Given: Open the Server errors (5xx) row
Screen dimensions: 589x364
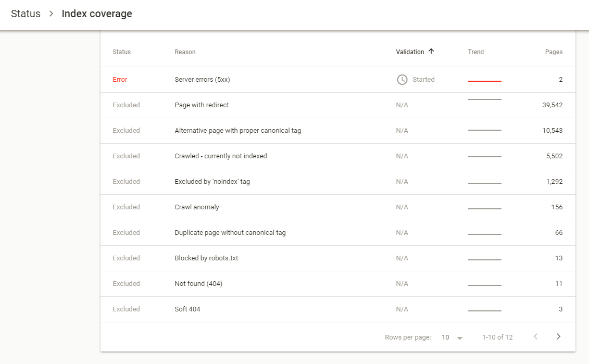Looking at the screenshot, I should 202,80.
